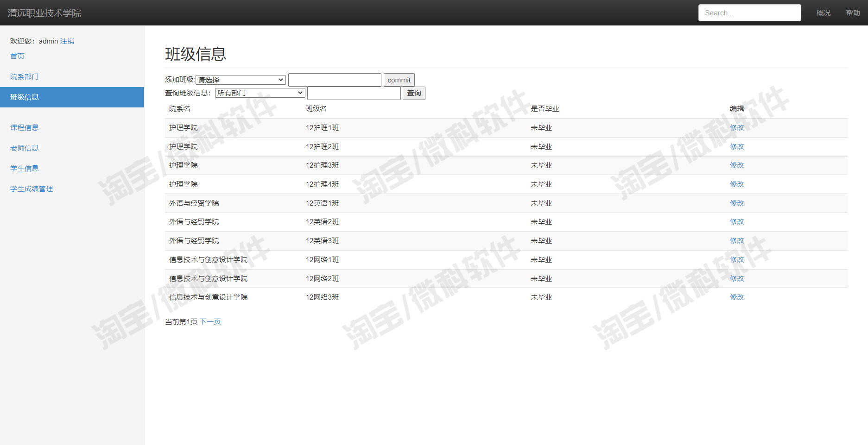Image resolution: width=868 pixels, height=445 pixels.
Task: Open 老师信息 in the sidebar
Action: coord(25,148)
